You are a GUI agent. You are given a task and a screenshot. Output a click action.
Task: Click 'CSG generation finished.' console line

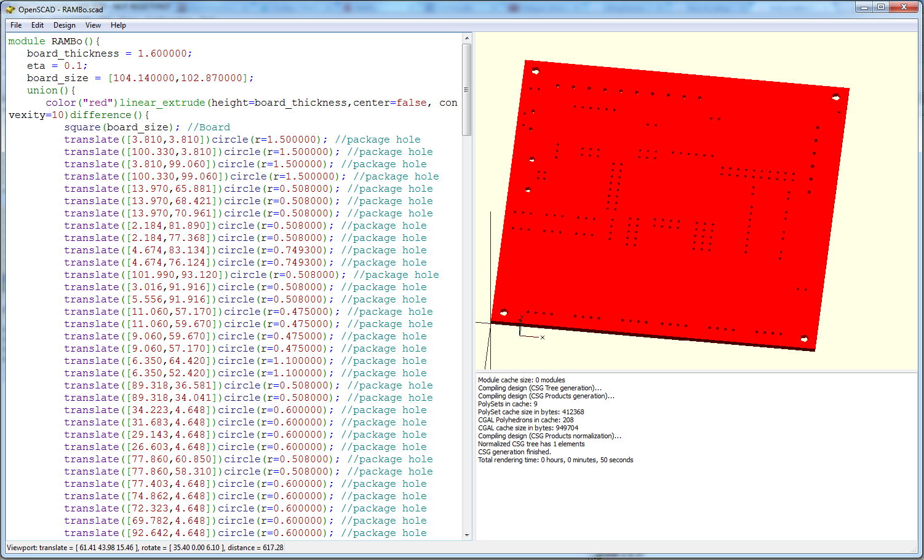[515, 452]
